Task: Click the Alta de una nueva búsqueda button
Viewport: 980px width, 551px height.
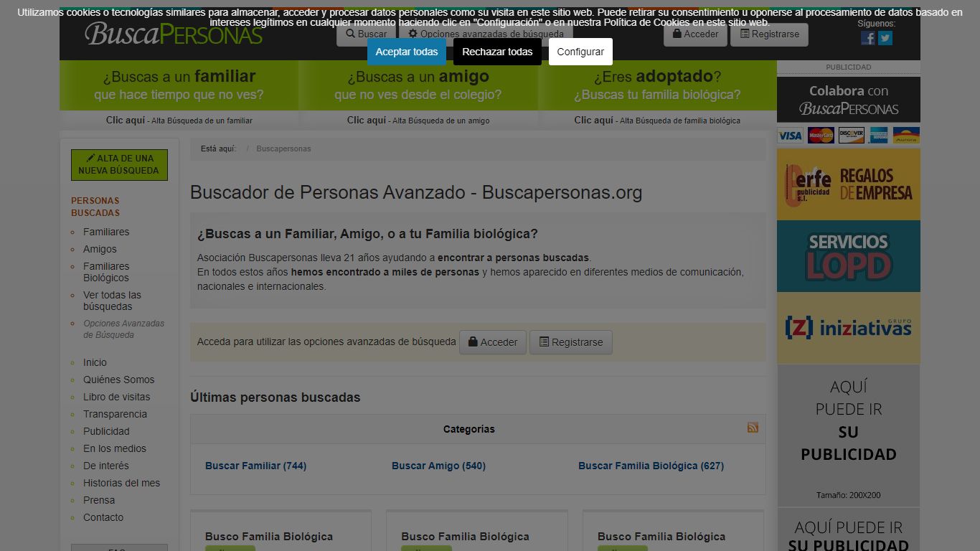Action: point(119,164)
